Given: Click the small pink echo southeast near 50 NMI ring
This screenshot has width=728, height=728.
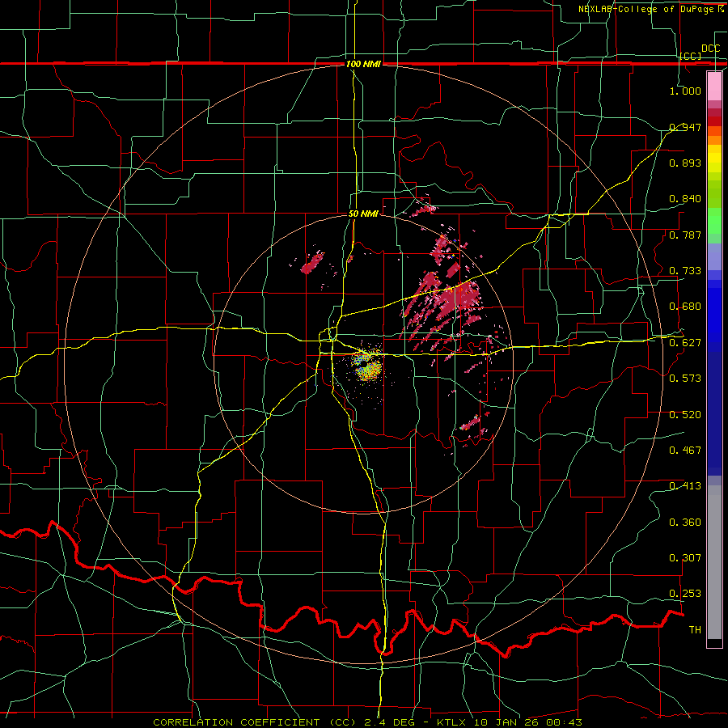Looking at the screenshot, I should click(x=471, y=424).
